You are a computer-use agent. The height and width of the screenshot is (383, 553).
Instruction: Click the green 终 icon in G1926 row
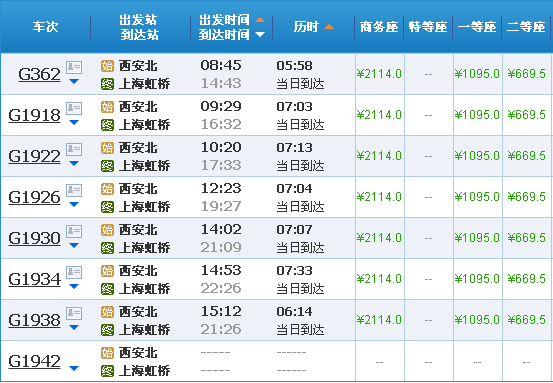pyautogui.click(x=107, y=207)
